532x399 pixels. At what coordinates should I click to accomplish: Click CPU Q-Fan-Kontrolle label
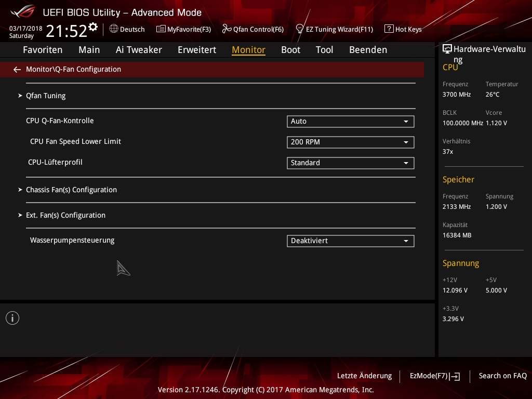point(60,121)
